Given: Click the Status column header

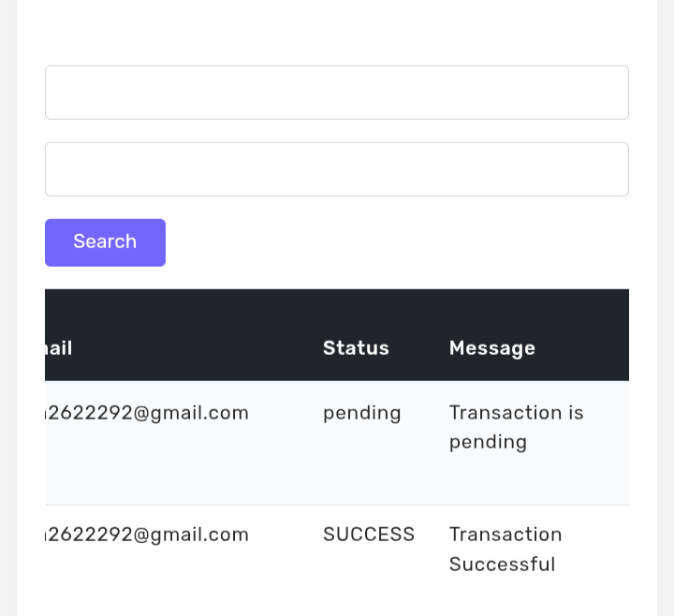Looking at the screenshot, I should pyautogui.click(x=356, y=348).
